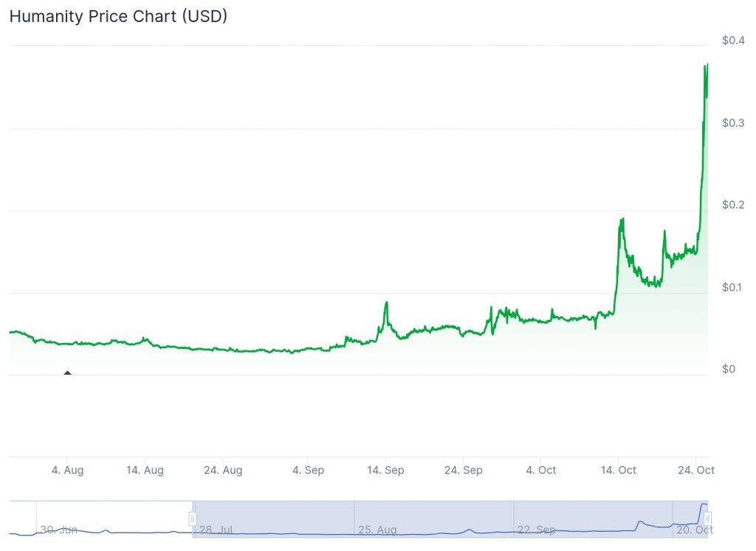
Task: Click the 25. Aug label in the navigator
Action: (x=377, y=530)
